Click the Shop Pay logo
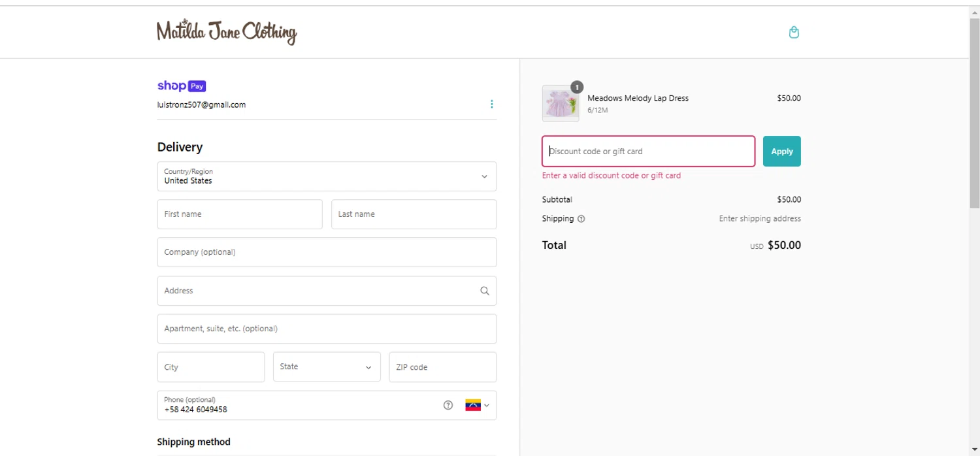Screen dimensions: 980x456 182,86
